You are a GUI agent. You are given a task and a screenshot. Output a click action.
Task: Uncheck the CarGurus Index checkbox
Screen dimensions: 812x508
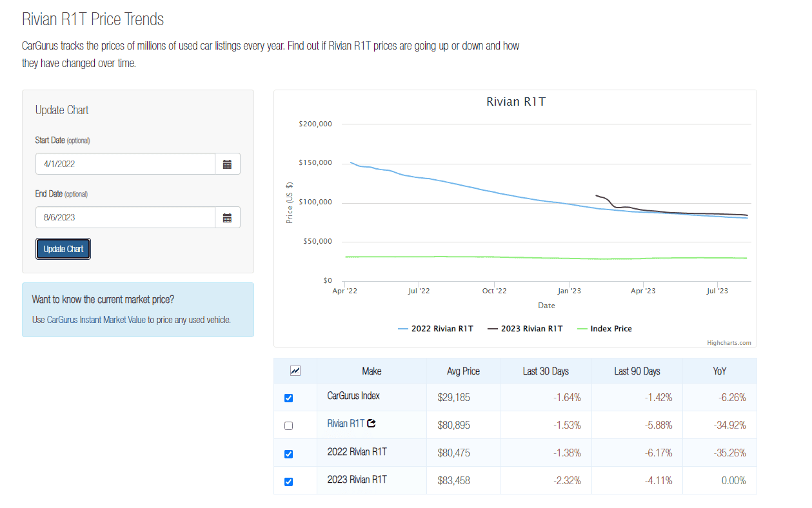click(288, 398)
